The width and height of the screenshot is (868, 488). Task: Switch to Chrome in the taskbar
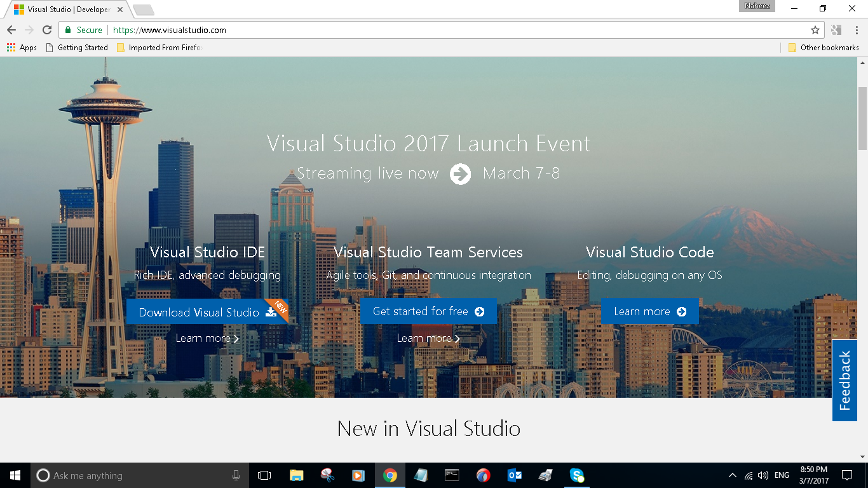click(x=390, y=475)
